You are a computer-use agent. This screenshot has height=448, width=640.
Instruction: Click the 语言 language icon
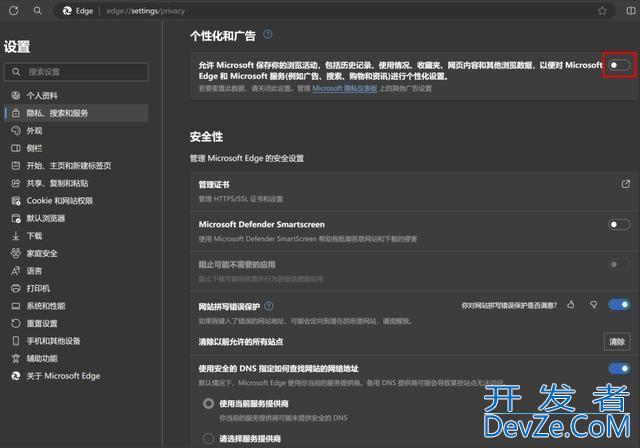16,271
